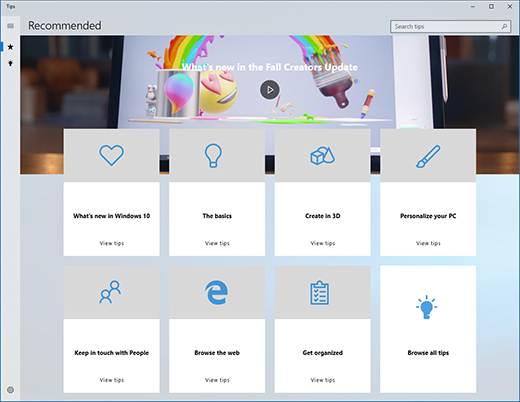Image resolution: width=520 pixels, height=402 pixels.
Task: Click the glowing lightbulb on Browse all tips card
Action: pos(426,307)
